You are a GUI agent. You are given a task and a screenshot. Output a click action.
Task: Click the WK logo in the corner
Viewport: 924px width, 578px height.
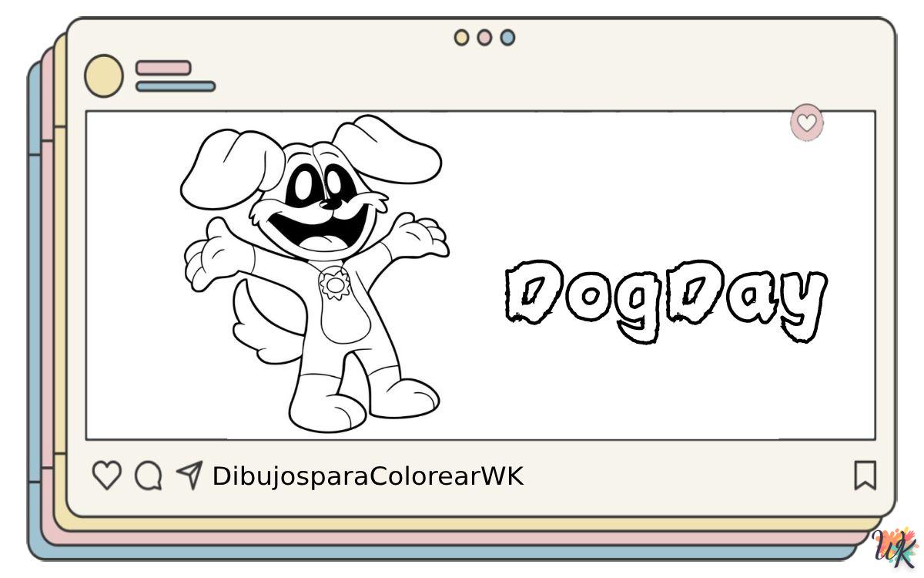coord(896,548)
